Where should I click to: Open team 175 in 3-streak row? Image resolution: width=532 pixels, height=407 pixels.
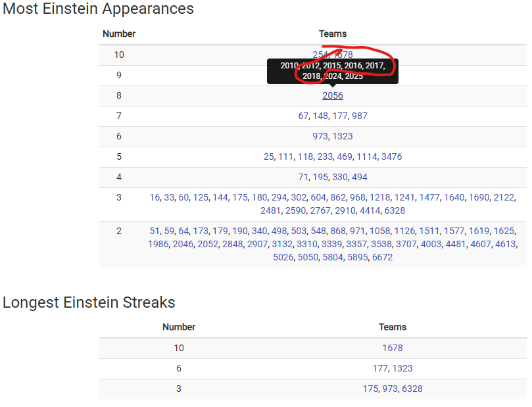pyautogui.click(x=370, y=389)
